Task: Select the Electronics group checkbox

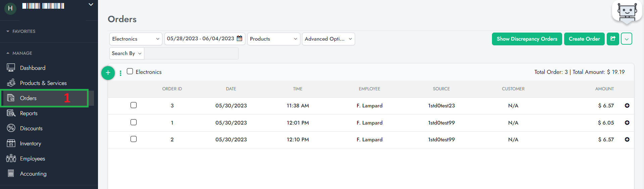Action: [130, 72]
